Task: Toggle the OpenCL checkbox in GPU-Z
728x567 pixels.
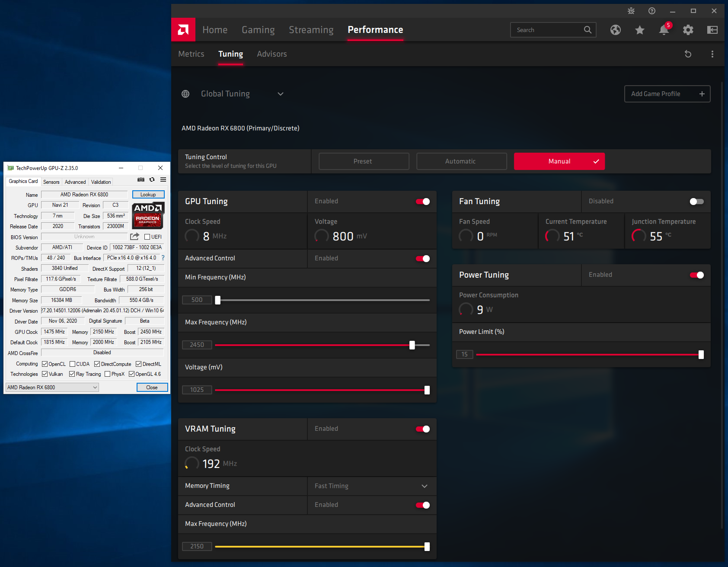Action: tap(45, 364)
